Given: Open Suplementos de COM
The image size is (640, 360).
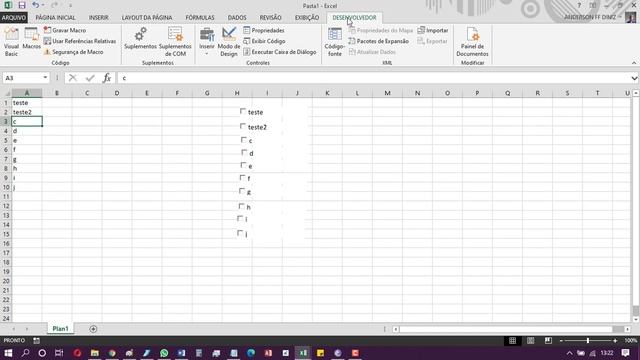Looking at the screenshot, I should [x=176, y=42].
